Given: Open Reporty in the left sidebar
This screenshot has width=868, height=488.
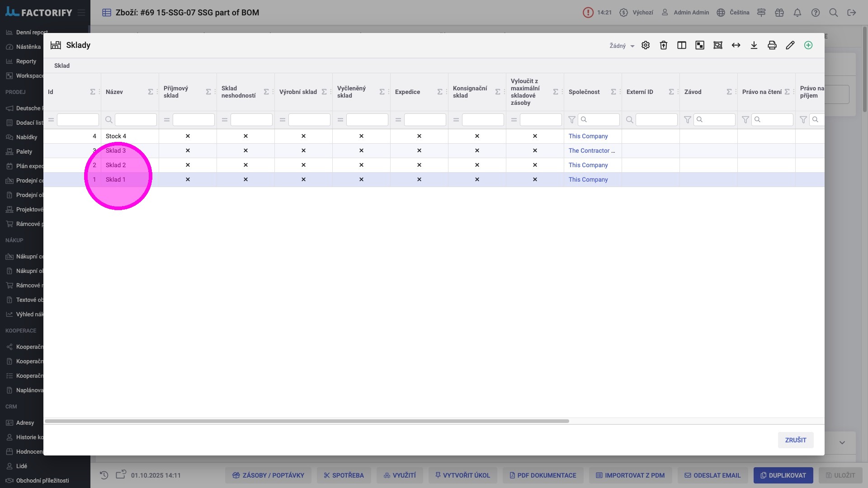Looking at the screenshot, I should click(26, 61).
